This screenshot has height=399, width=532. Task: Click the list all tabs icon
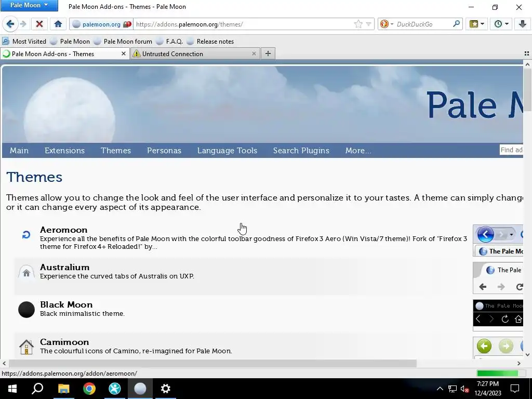(x=527, y=54)
